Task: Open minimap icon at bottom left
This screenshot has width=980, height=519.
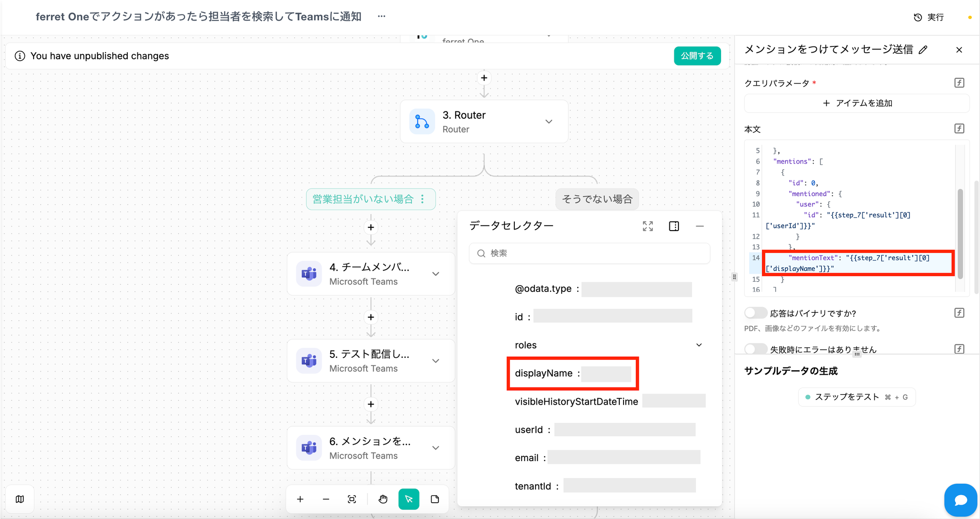Action: click(x=20, y=499)
